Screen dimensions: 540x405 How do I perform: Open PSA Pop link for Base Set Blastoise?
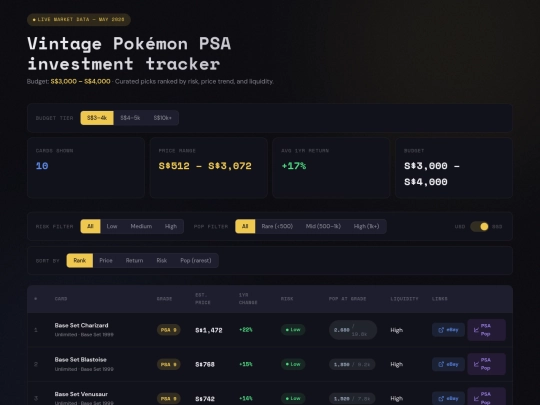(x=486, y=364)
